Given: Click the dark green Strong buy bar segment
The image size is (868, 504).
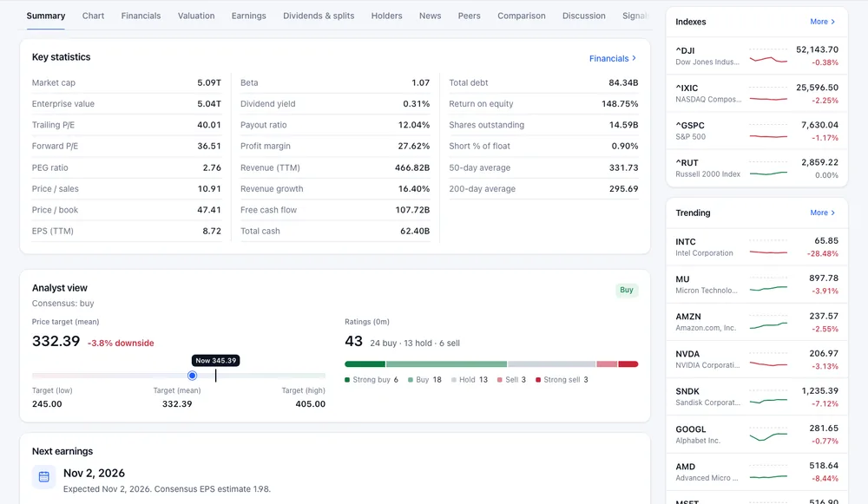Looking at the screenshot, I should 365,364.
